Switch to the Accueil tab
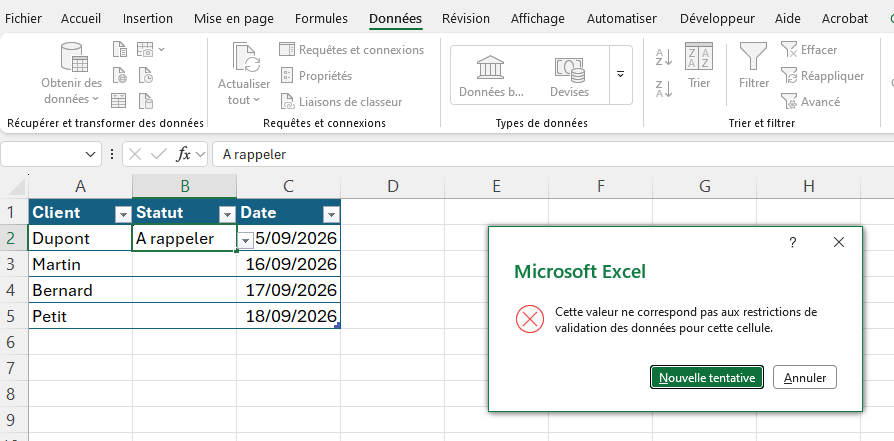894x441 pixels. coord(81,18)
